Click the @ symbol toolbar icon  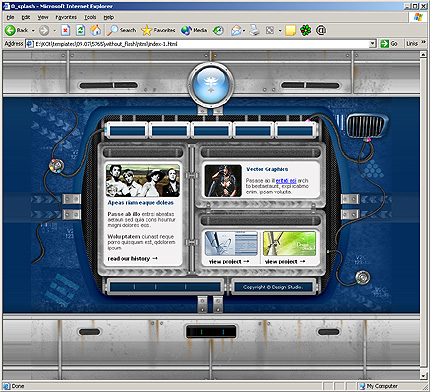tap(321, 30)
